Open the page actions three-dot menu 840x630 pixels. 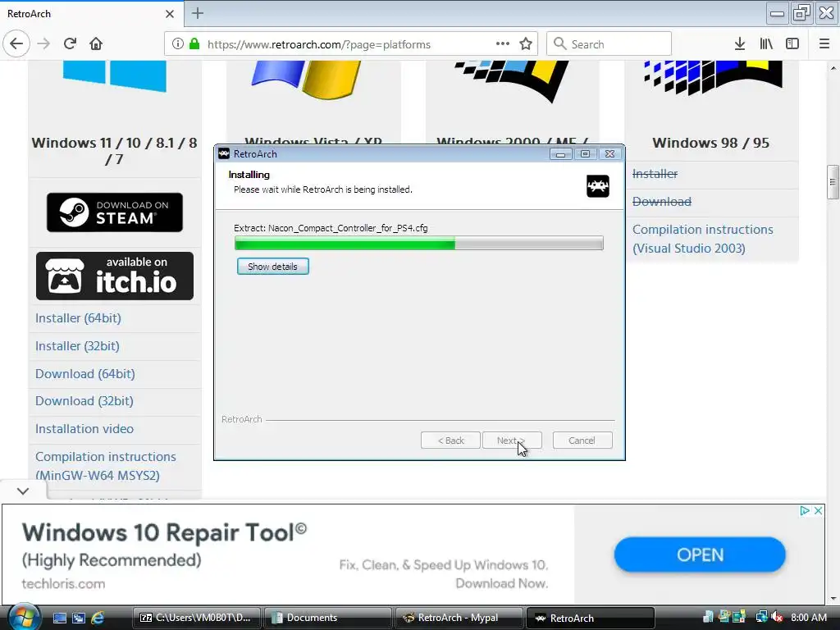click(x=503, y=44)
